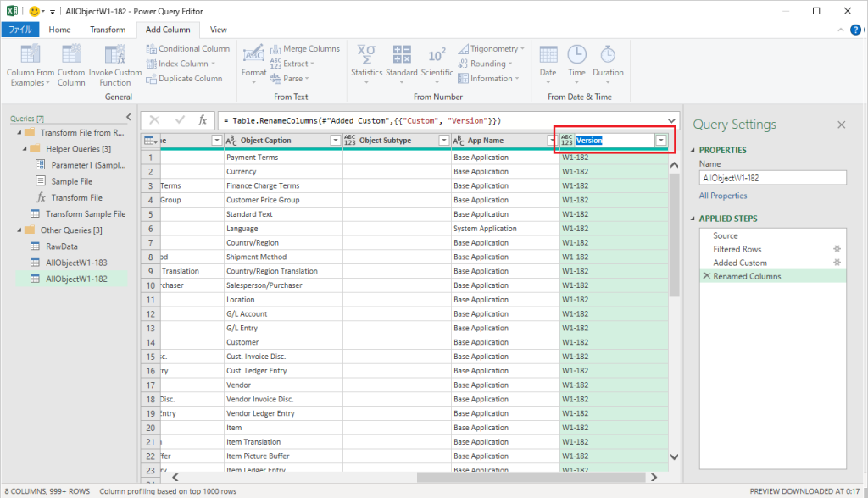Click the Duration column tool

(x=608, y=64)
